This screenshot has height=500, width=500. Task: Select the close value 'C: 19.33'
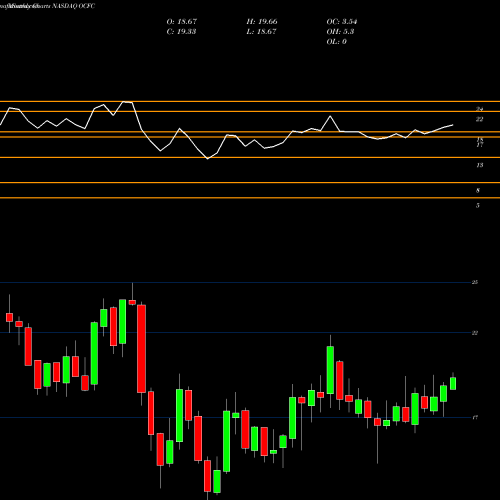[x=181, y=32]
